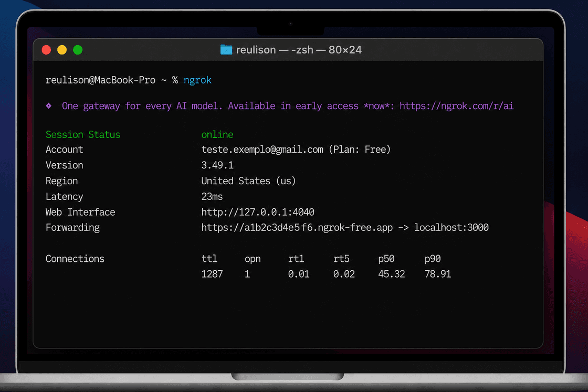Click 'One gateway for every AI model.' text
This screenshot has height=392, width=588.
coord(142,106)
